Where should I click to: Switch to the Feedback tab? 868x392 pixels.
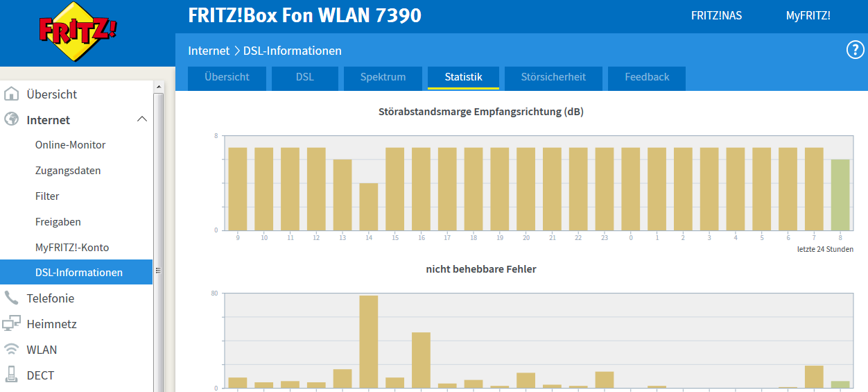click(647, 78)
